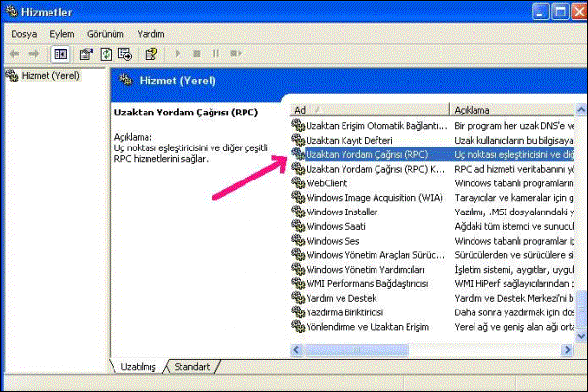Screen dimensions: 588x392
Task: Click the Forward arrow toolbar icon
Action: point(34,54)
